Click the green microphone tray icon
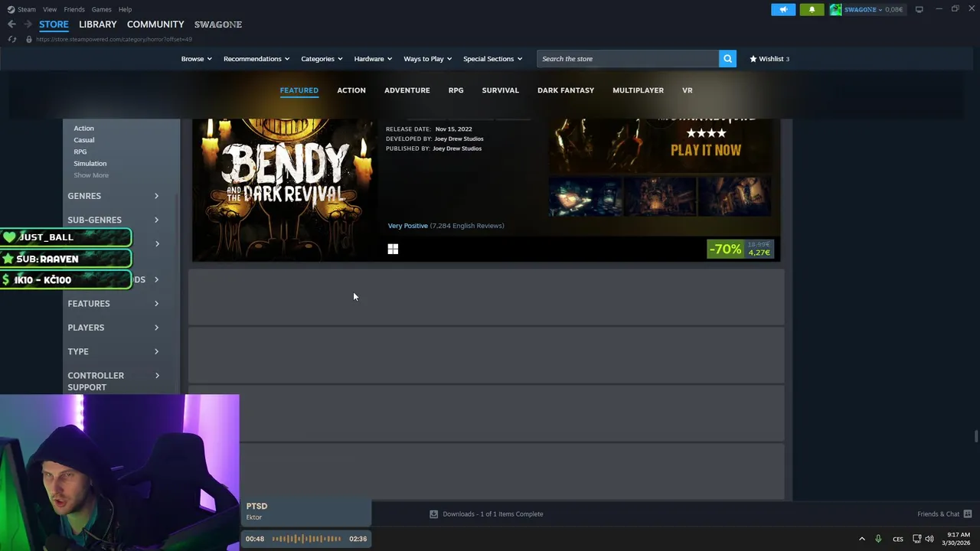The width and height of the screenshot is (980, 551). [878, 539]
